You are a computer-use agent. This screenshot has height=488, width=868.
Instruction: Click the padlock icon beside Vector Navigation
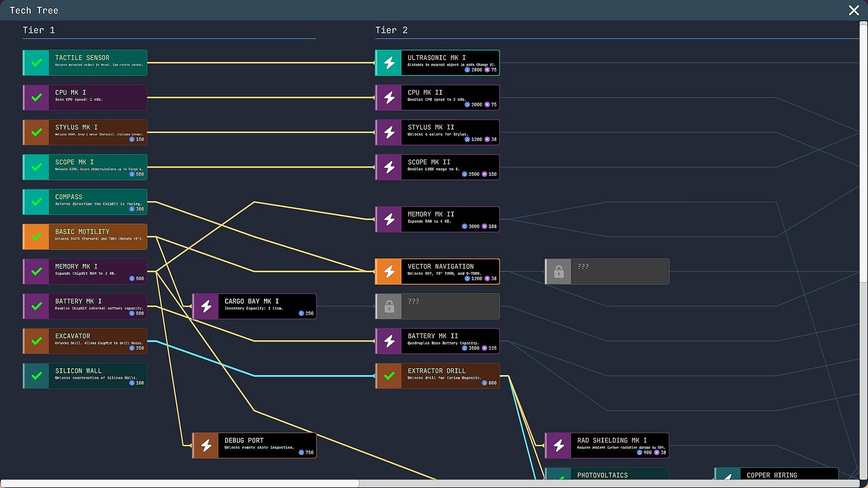tap(559, 272)
